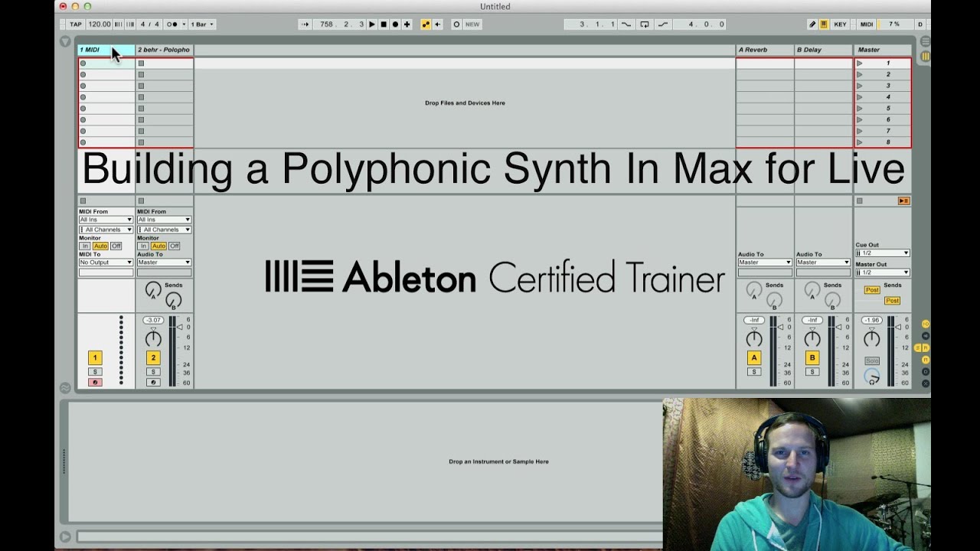Toggle browser show/hide triangle button

tap(65, 41)
